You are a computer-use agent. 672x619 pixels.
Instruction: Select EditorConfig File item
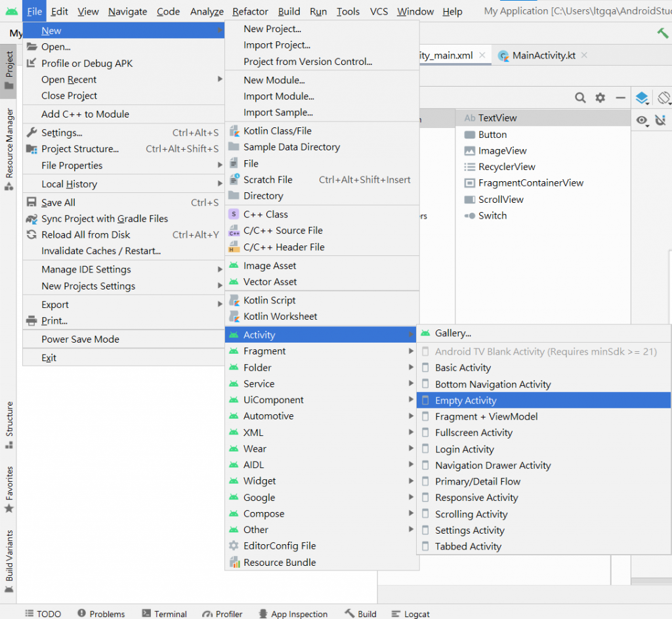(x=322, y=545)
